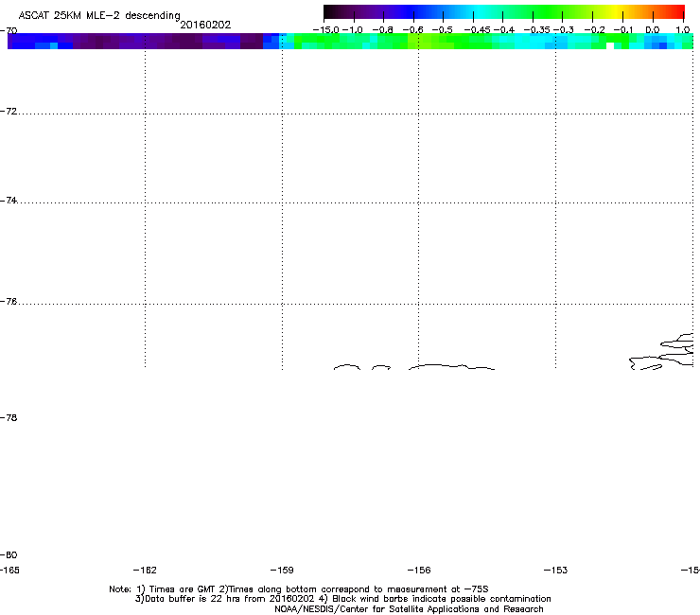Click the -80 latitude axis label
The height and width of the screenshot is (615, 700).
click(9, 554)
